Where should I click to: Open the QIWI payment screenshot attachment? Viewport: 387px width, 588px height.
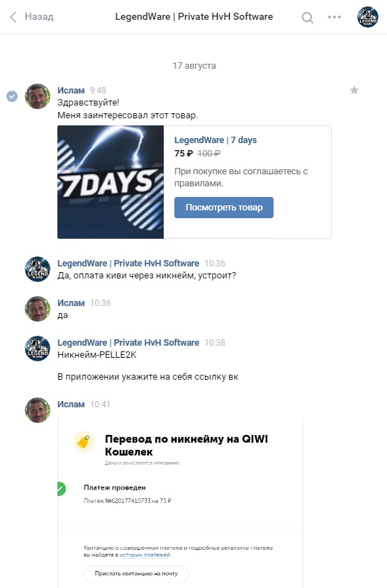click(x=180, y=502)
